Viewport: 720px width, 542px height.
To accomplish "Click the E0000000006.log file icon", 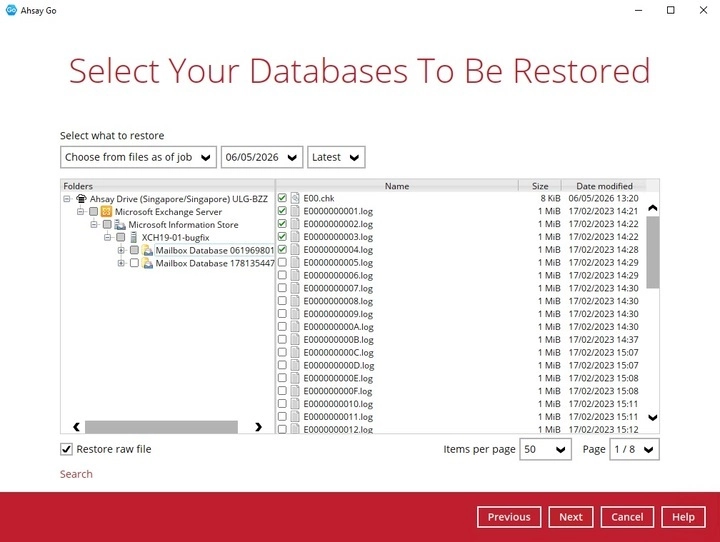I will (x=295, y=276).
